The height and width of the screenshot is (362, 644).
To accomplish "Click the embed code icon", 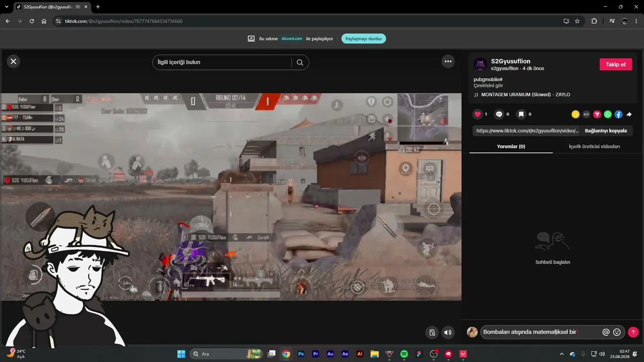I will pos(586,114).
